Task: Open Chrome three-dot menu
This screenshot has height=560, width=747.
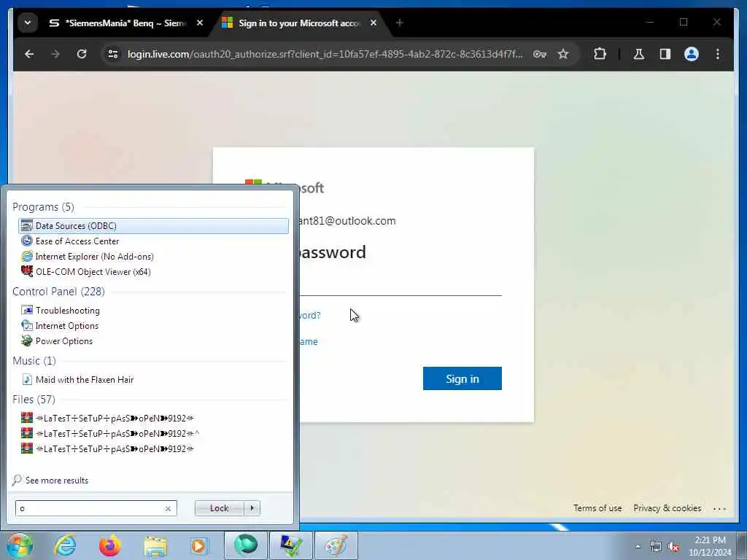Action: [x=718, y=54]
